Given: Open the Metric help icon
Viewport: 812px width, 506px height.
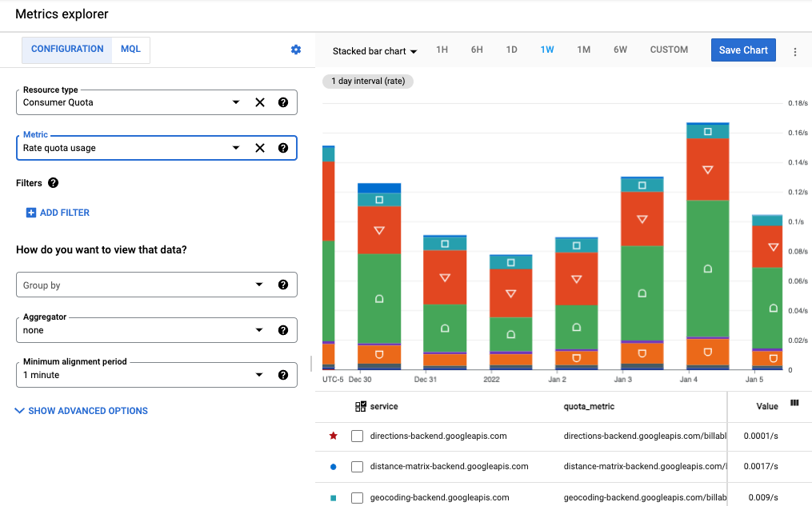Looking at the screenshot, I should click(x=282, y=148).
